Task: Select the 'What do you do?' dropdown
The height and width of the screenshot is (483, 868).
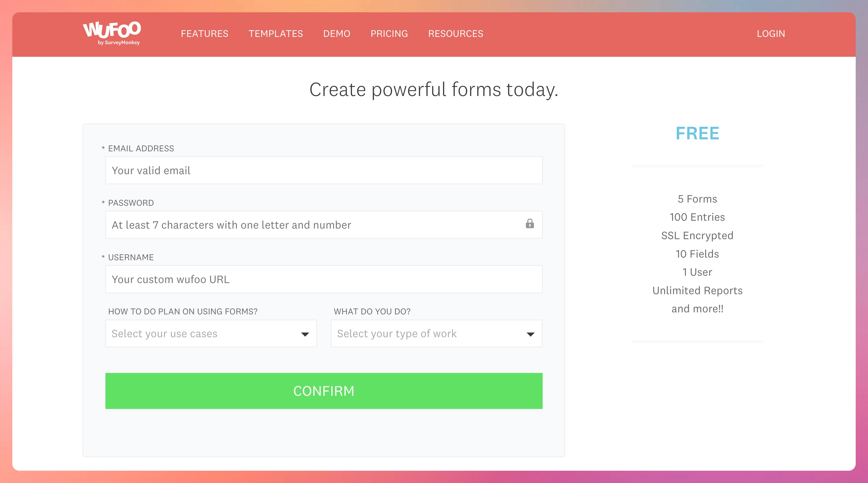Action: 437,333
